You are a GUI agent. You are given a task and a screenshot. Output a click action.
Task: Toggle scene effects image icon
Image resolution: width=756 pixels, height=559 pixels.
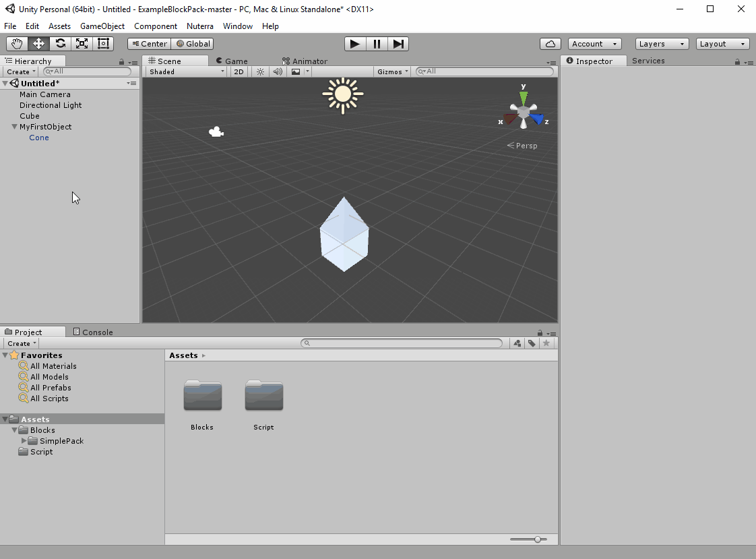pos(296,71)
